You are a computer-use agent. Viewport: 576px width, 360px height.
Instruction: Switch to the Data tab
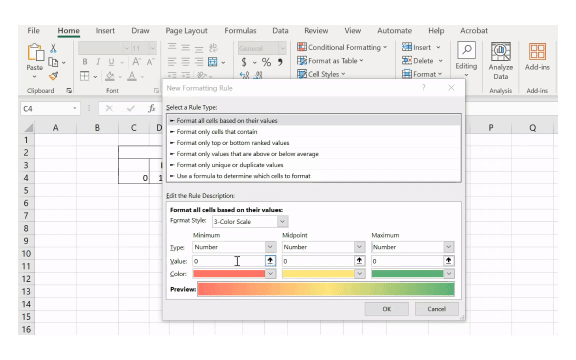[x=280, y=31]
